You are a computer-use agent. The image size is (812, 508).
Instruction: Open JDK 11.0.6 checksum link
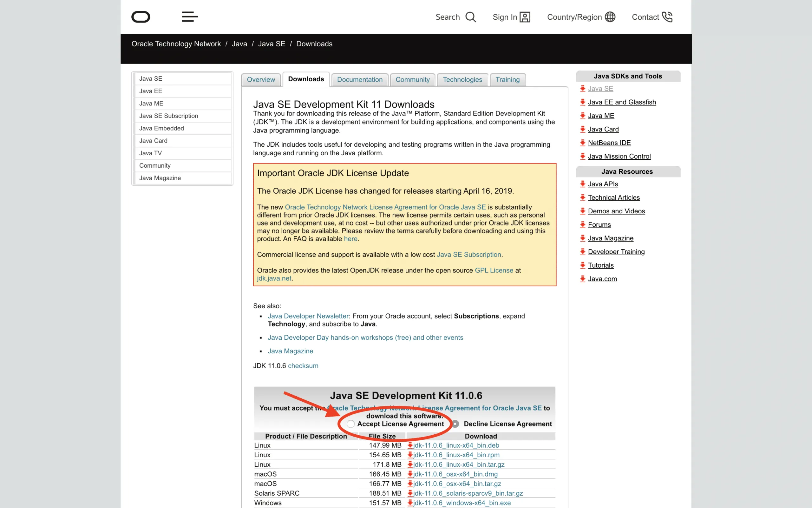(303, 366)
